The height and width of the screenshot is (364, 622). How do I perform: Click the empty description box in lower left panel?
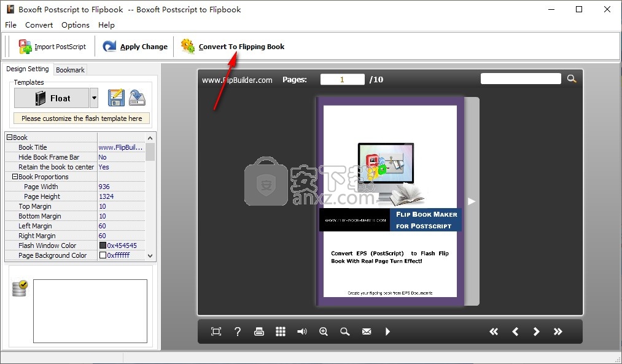pyautogui.click(x=90, y=311)
